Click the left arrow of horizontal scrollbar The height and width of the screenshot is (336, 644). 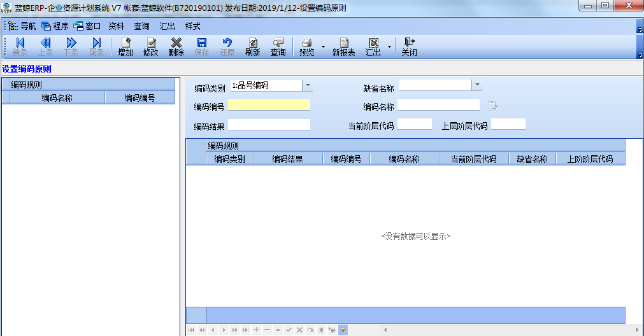384,330
